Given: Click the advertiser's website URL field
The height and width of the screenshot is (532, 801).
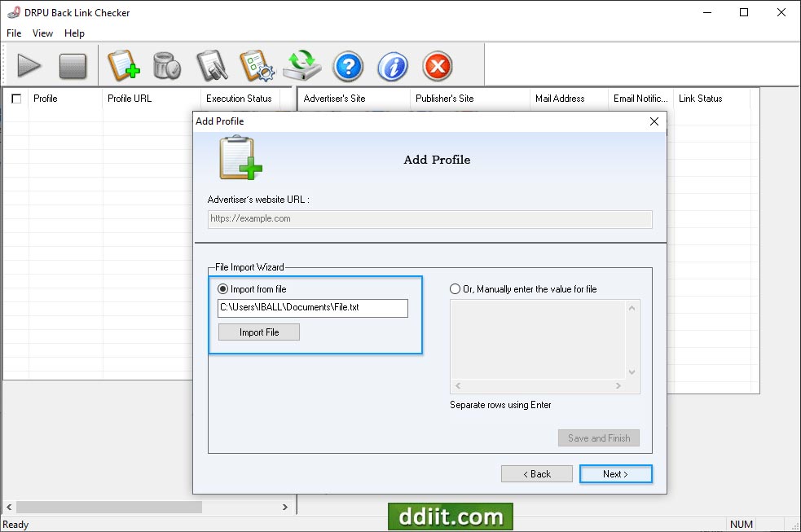Looking at the screenshot, I should 429,218.
